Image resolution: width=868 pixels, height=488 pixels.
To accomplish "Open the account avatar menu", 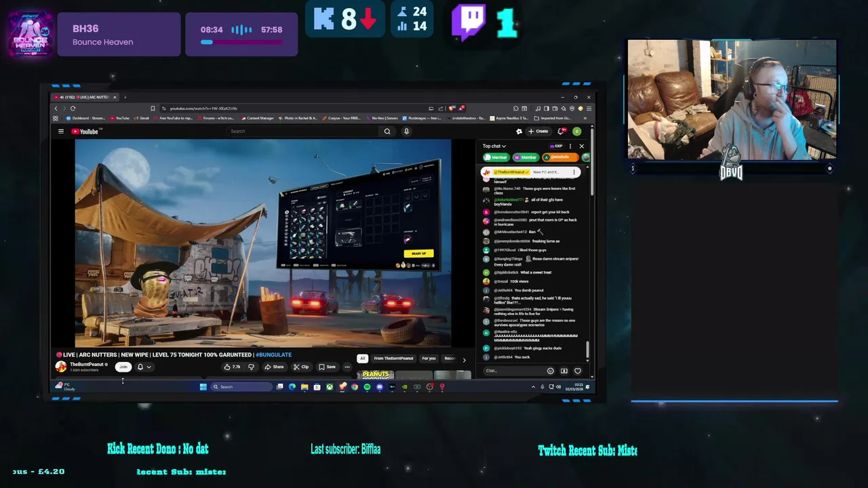I will [576, 131].
